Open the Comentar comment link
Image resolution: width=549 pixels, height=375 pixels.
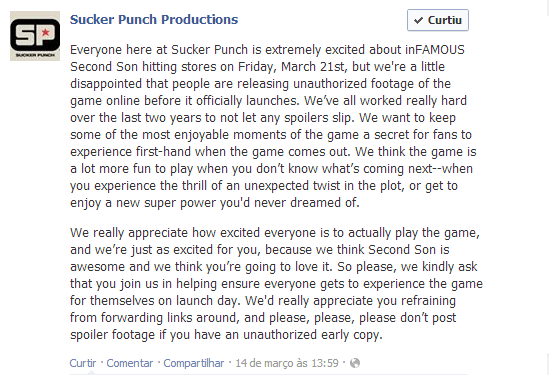click(130, 363)
